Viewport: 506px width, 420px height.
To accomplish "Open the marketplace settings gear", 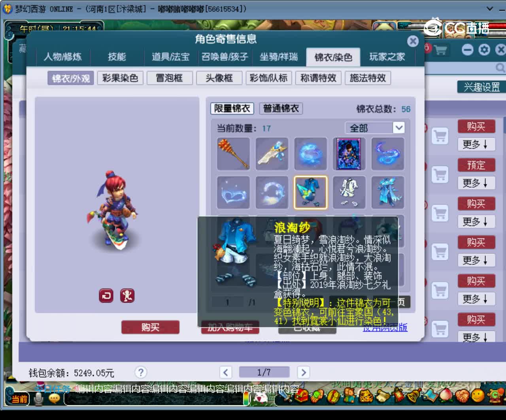I will pyautogui.click(x=484, y=50).
